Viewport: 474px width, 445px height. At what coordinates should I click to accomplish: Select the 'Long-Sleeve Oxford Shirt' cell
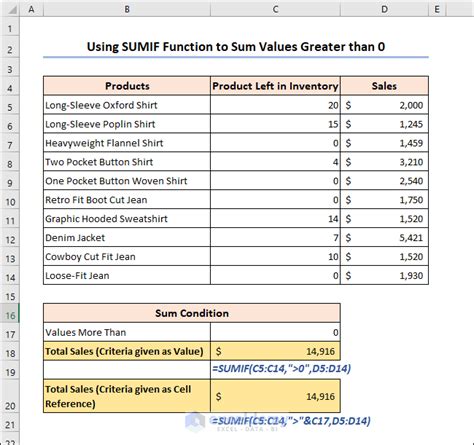point(127,105)
